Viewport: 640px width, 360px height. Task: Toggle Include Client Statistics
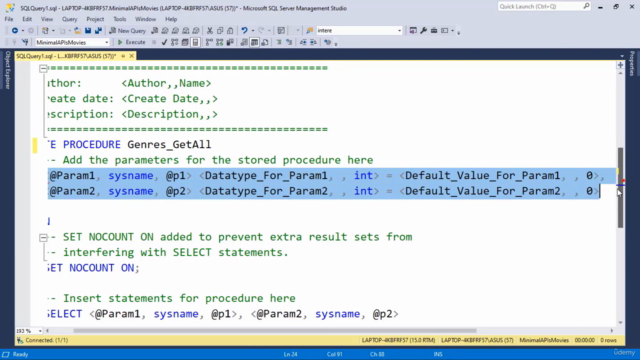[230, 42]
